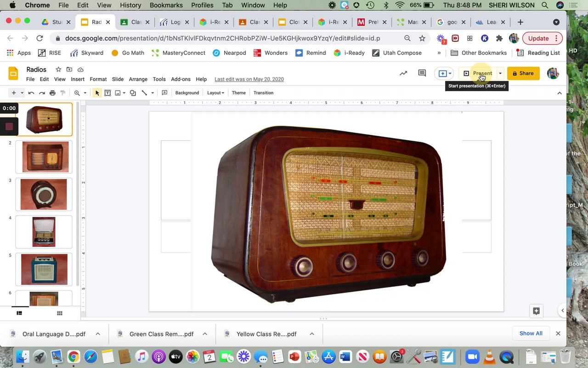Click the Redo arrow in the Slides toolbar

[x=42, y=93]
